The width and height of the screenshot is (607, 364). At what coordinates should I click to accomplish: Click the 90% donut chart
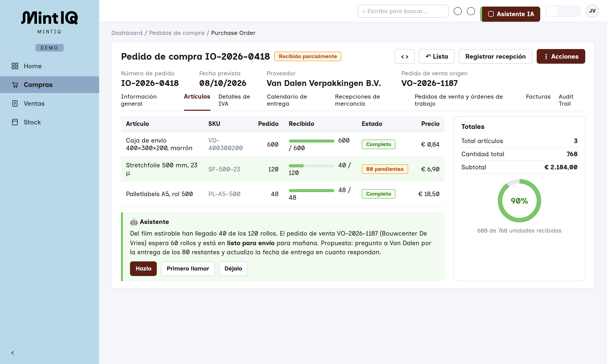pyautogui.click(x=519, y=201)
